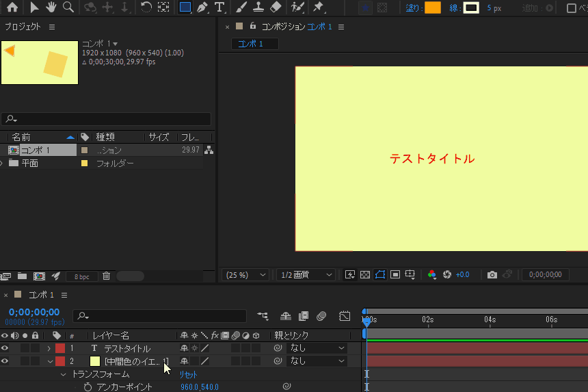Screen dimensions: 588x392
Task: Delete selected project item with trash icon
Action: pyautogui.click(x=107, y=276)
